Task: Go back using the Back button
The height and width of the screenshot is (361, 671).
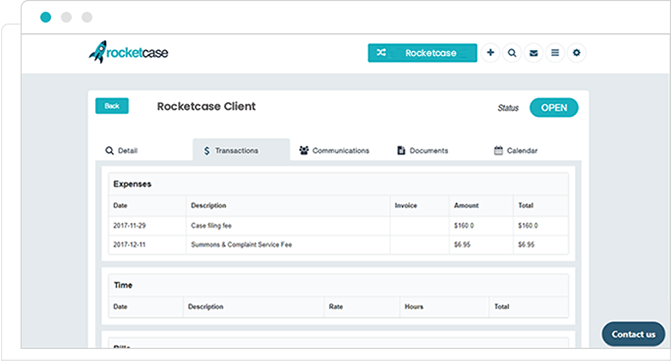Action: click(112, 106)
